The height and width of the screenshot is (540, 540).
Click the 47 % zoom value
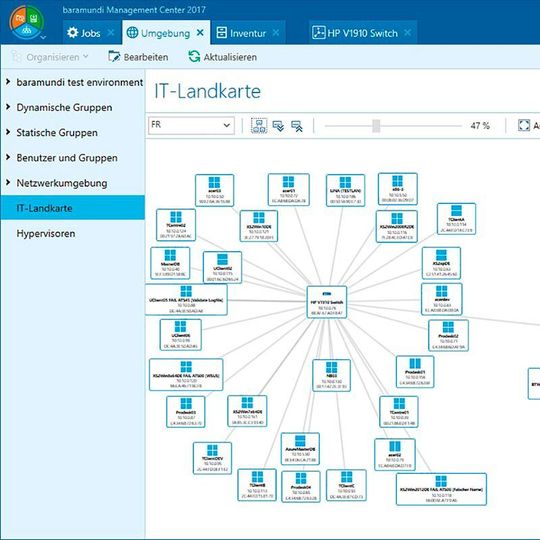480,126
